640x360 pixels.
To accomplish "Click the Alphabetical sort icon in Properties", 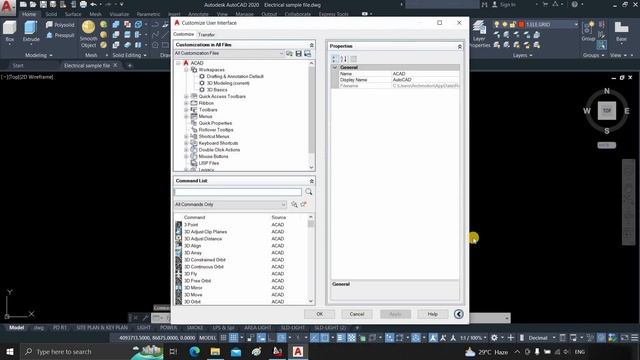I will [x=344, y=59].
